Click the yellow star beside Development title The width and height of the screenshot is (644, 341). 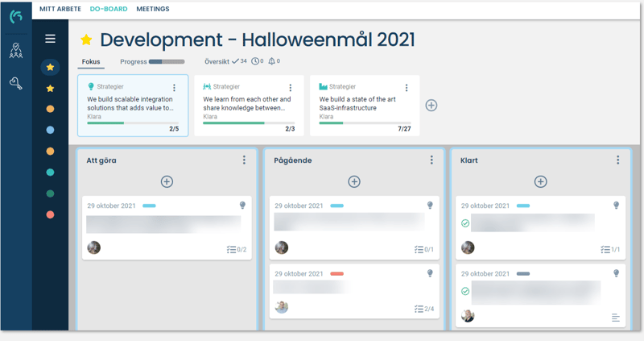(86, 40)
